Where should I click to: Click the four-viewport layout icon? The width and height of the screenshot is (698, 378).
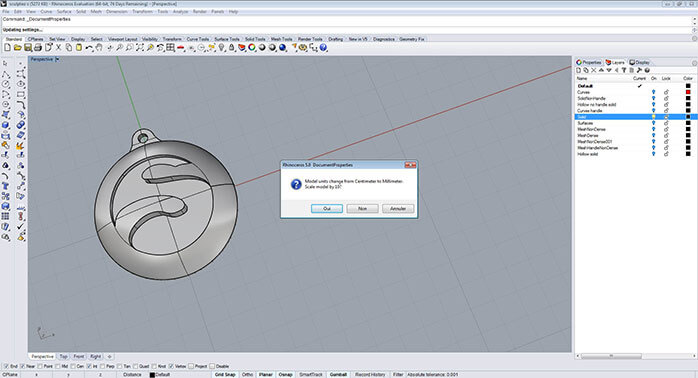coord(170,47)
